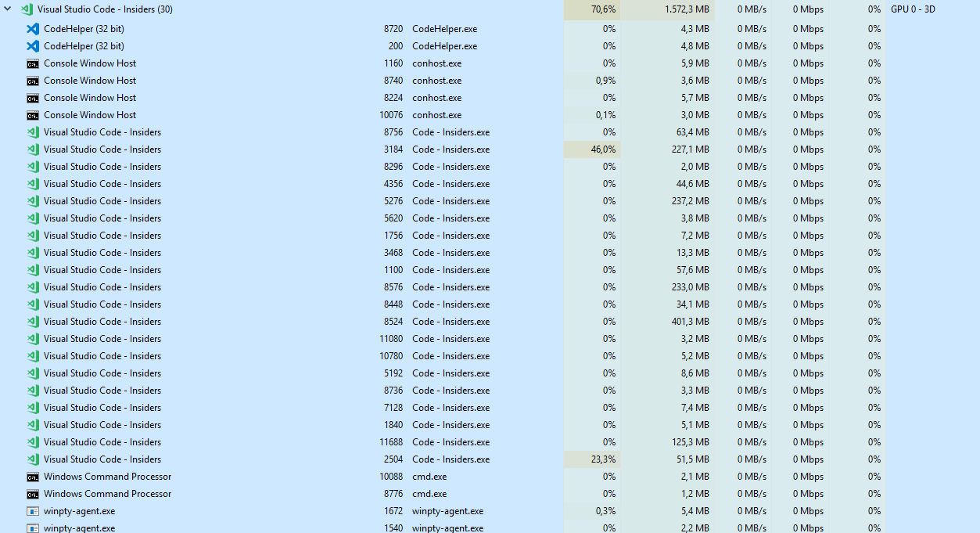Click CodeHelper.exe process name for PID 200
Screen dimensions: 980x533
[444, 46]
